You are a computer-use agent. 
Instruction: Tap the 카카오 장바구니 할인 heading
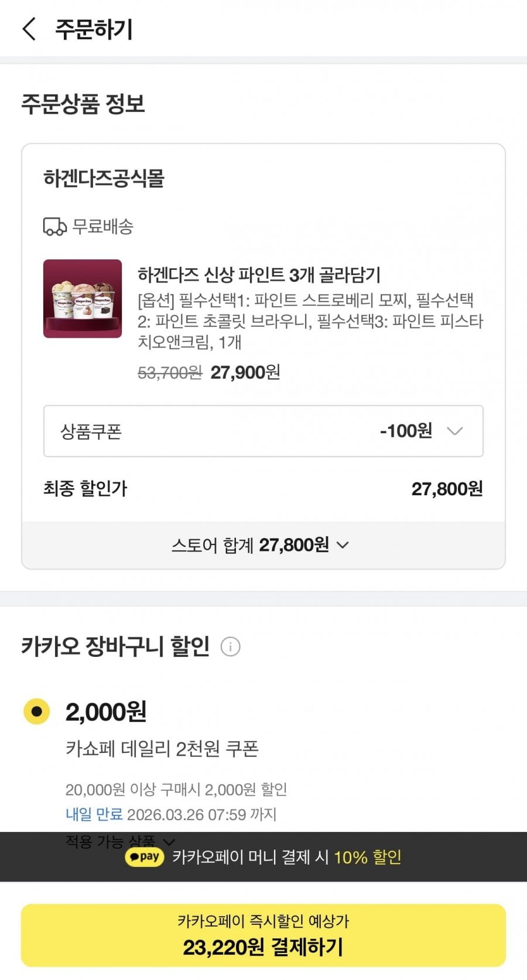(x=115, y=646)
